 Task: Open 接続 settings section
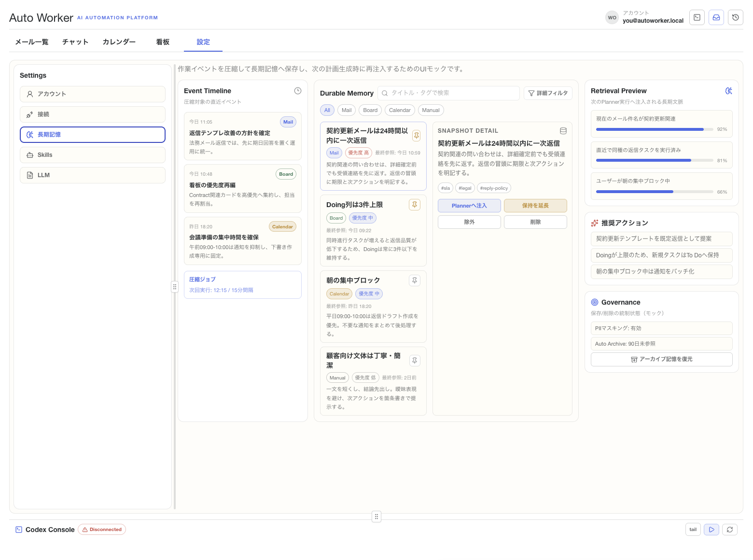pyautogui.click(x=93, y=114)
